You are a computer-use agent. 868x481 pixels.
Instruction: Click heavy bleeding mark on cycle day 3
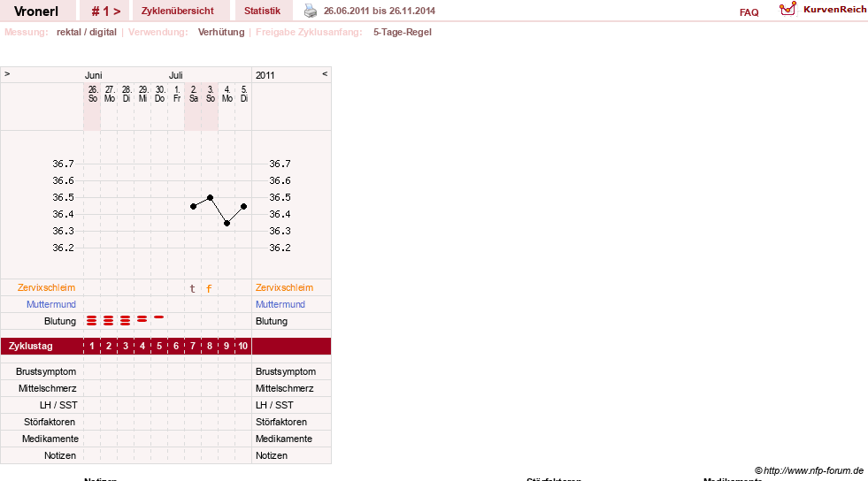pos(125,321)
